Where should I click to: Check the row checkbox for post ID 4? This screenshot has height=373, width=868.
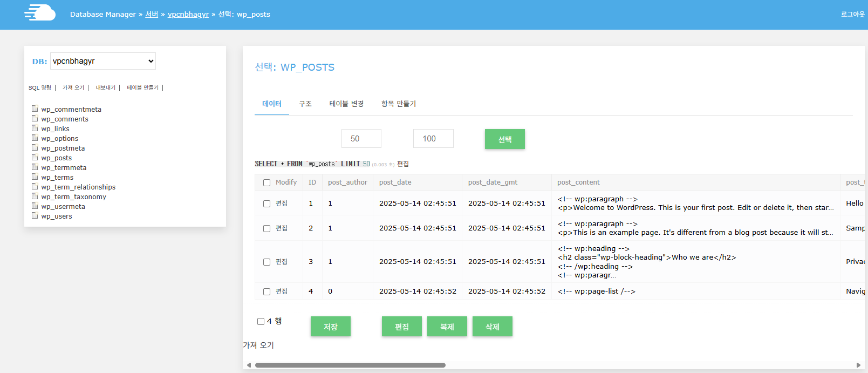pyautogui.click(x=266, y=291)
